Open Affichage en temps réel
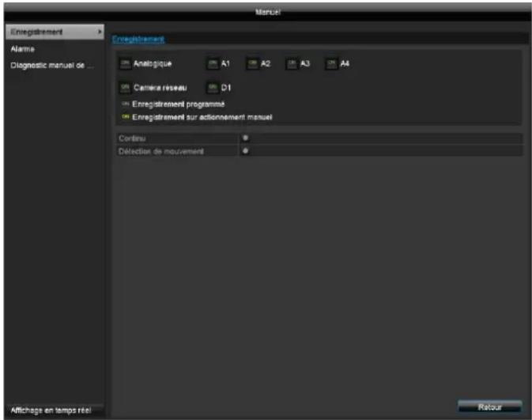 click(51, 411)
